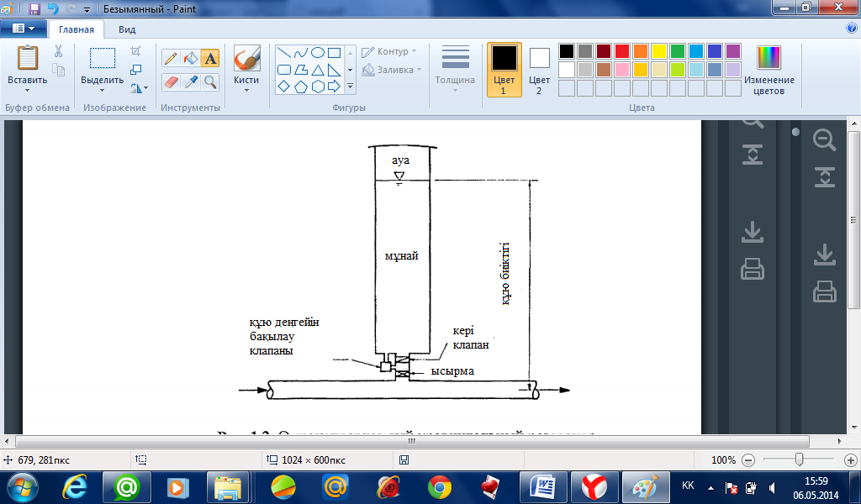Click the scroll down arrow of vertical scrollbar
The height and width of the screenshot is (504, 861).
853,428
